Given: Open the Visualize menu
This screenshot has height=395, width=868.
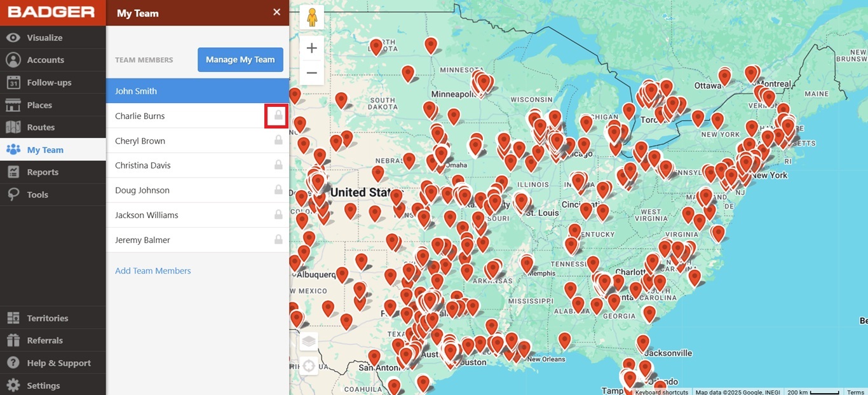Looking at the screenshot, I should (x=44, y=38).
